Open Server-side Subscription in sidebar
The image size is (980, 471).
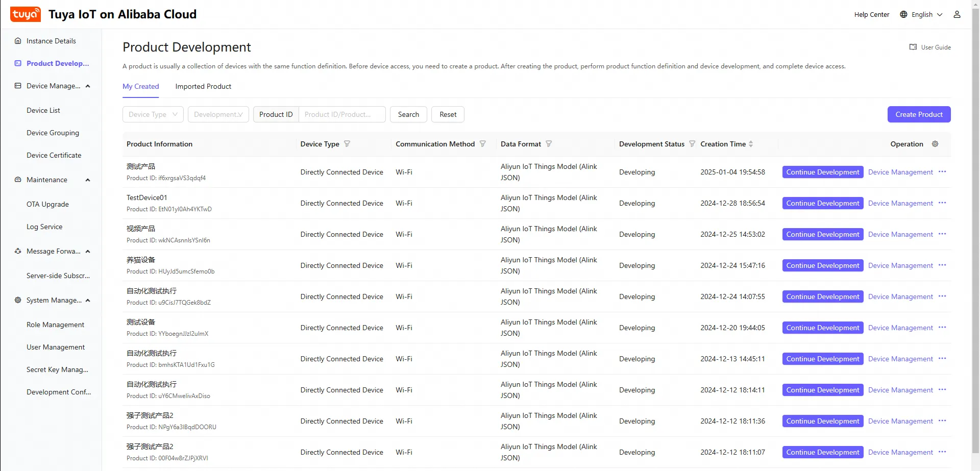coord(58,276)
